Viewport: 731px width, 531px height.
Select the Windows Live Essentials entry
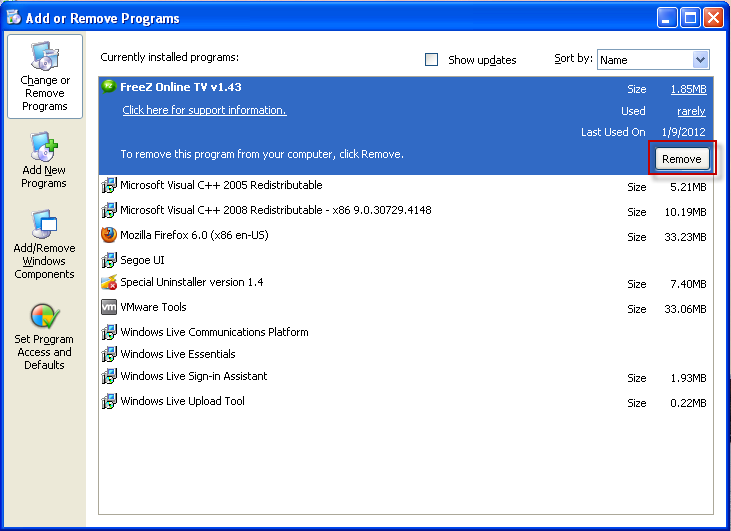pos(406,354)
